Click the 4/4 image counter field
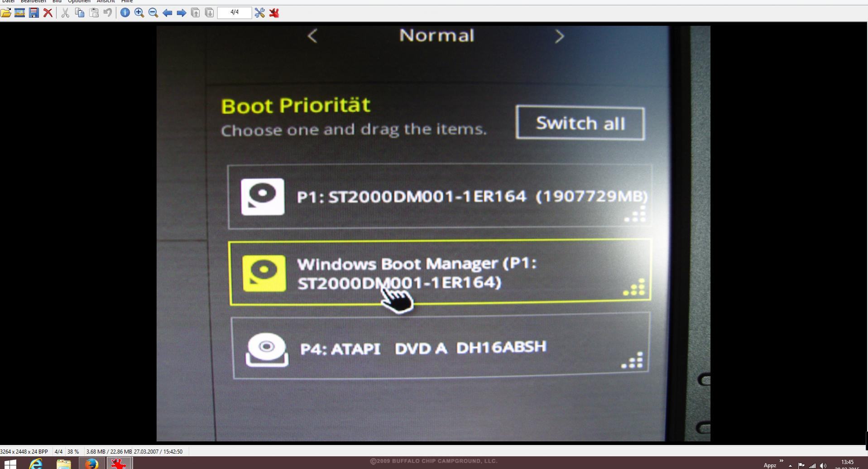The height and width of the screenshot is (469, 868). pyautogui.click(x=235, y=12)
